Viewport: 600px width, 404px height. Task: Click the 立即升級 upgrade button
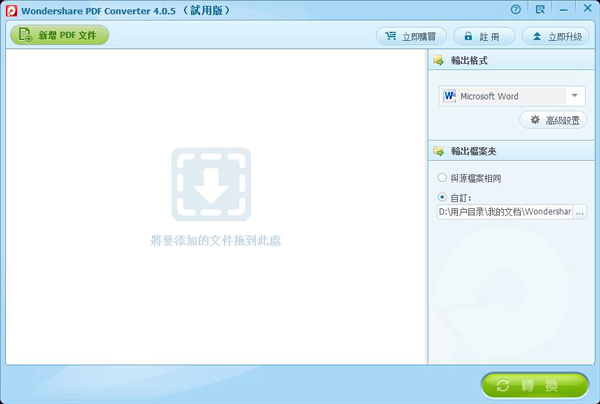[x=556, y=37]
